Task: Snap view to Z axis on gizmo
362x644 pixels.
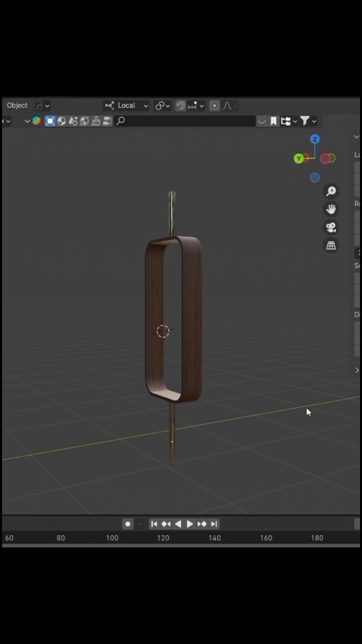Action: click(x=315, y=140)
